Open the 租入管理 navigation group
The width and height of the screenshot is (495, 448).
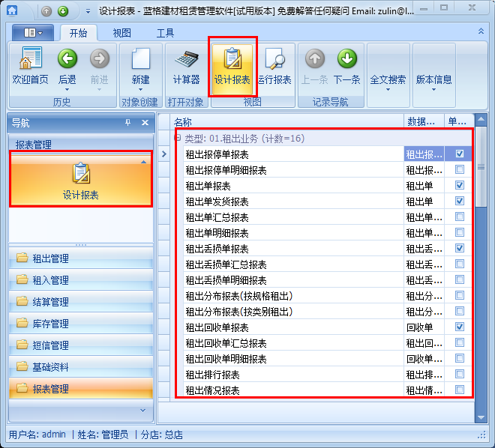tap(81, 280)
